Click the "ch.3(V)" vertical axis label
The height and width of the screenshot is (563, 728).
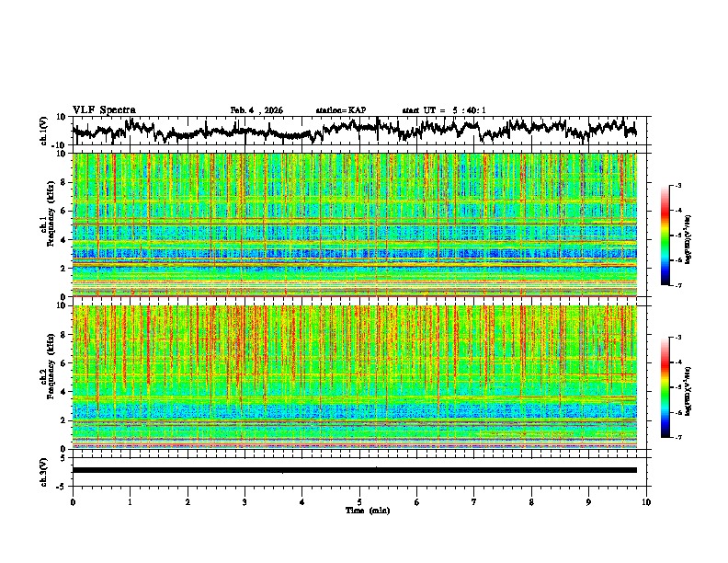[44, 473]
